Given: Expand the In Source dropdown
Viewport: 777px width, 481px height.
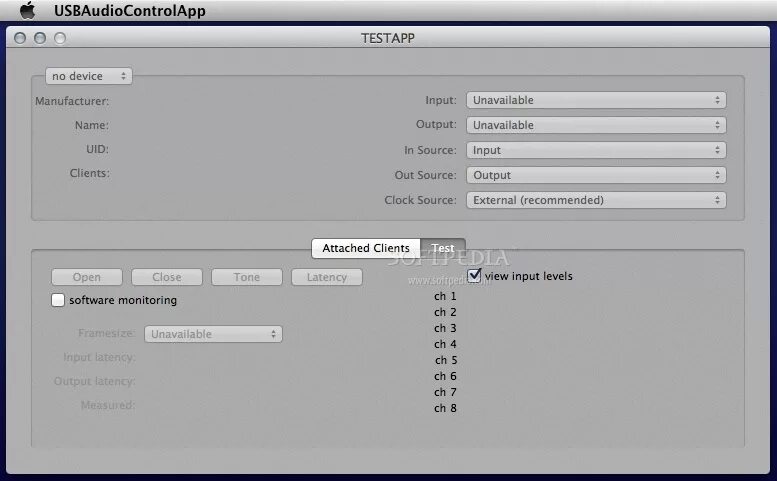Looking at the screenshot, I should pyautogui.click(x=596, y=150).
